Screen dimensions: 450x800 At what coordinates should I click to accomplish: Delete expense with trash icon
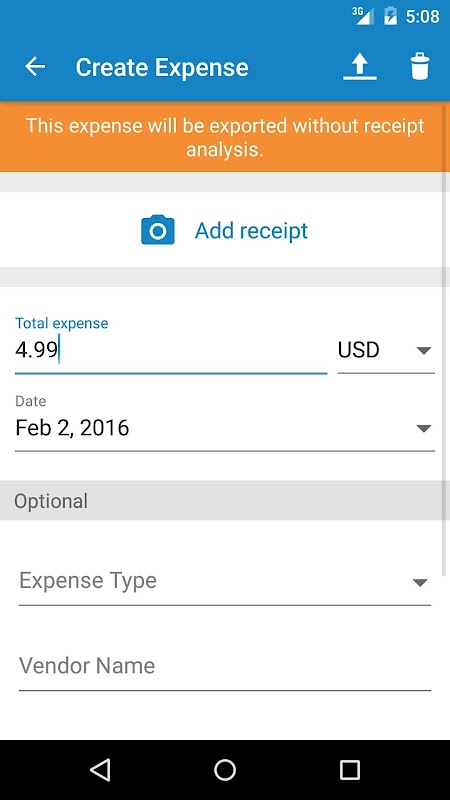(420, 66)
